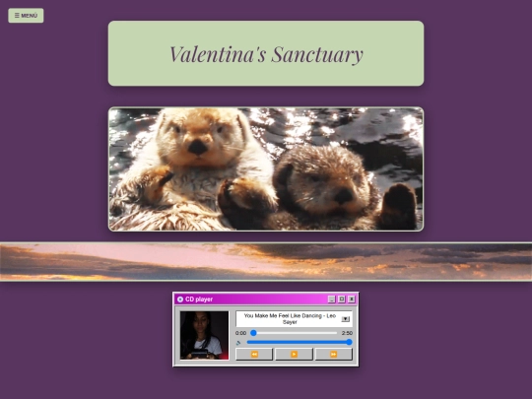The width and height of the screenshot is (532, 399).
Task: Click the 2:50 duration label
Action: (347, 333)
